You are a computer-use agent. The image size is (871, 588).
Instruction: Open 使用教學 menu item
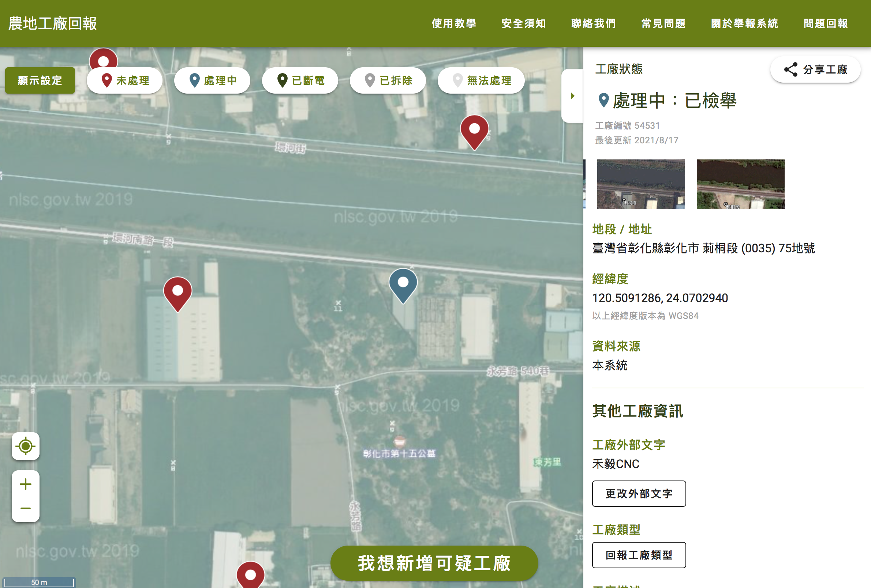[453, 24]
